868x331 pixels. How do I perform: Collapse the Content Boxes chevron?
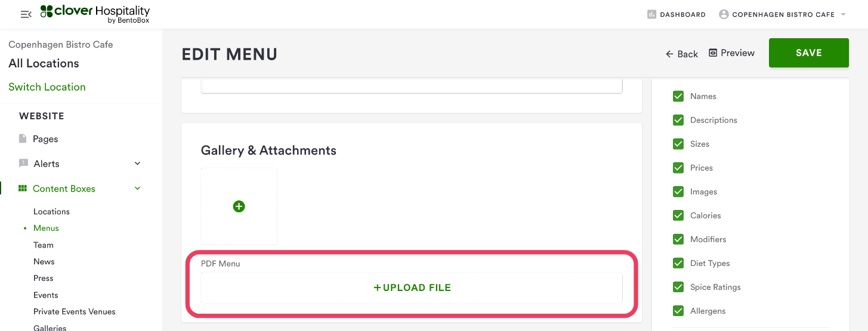[137, 188]
